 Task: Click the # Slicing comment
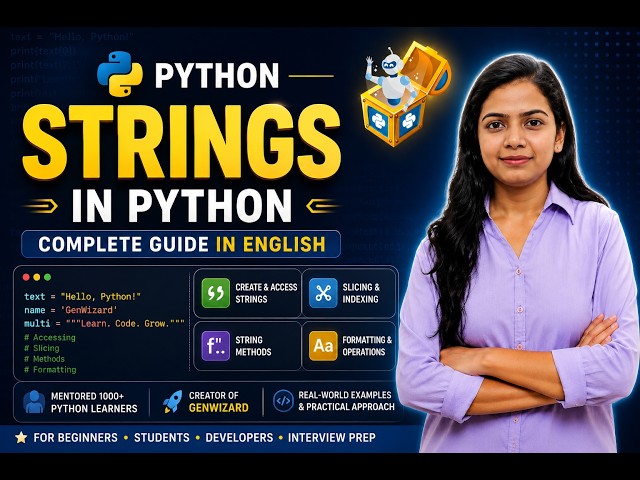(x=42, y=348)
